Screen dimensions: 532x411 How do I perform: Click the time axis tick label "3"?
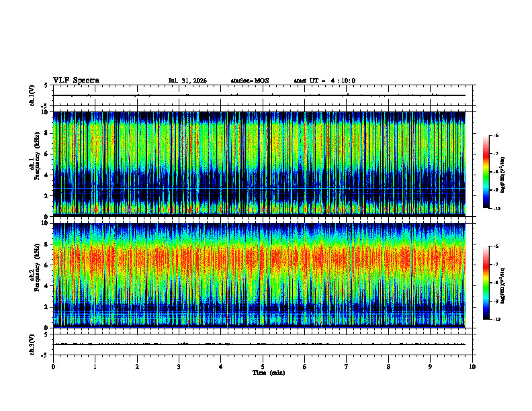[x=179, y=367]
